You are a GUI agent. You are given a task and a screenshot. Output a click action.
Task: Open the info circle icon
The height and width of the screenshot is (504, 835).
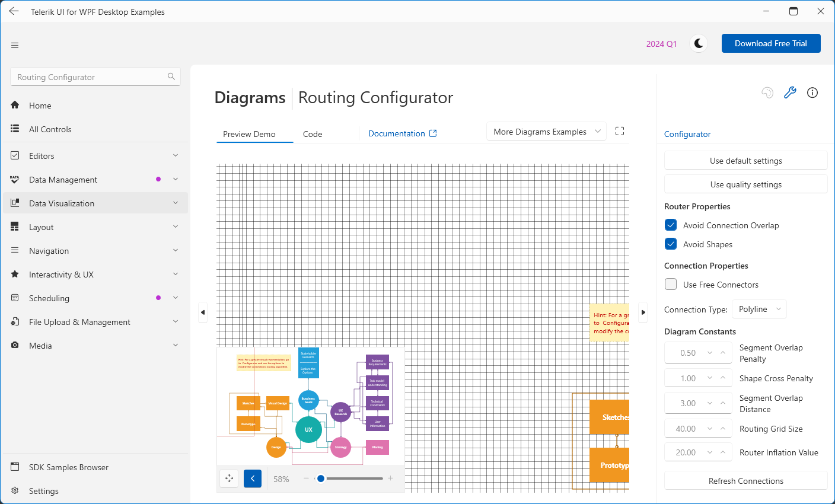[x=812, y=92]
